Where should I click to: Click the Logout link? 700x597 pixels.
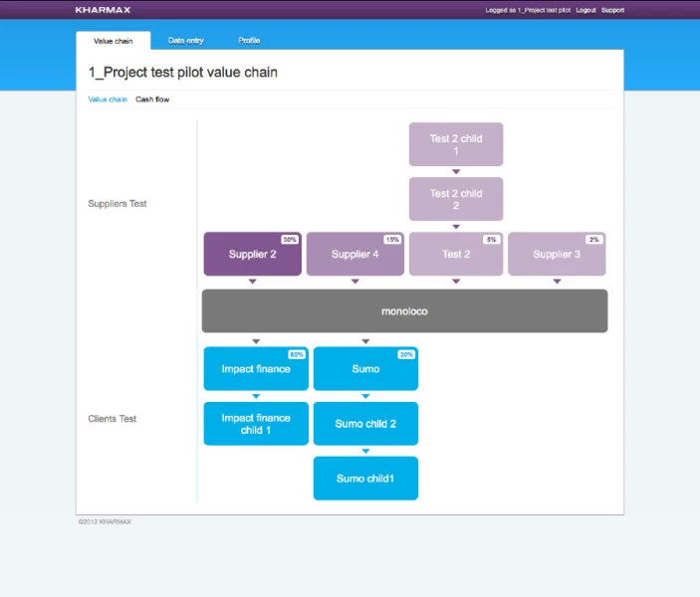585,10
